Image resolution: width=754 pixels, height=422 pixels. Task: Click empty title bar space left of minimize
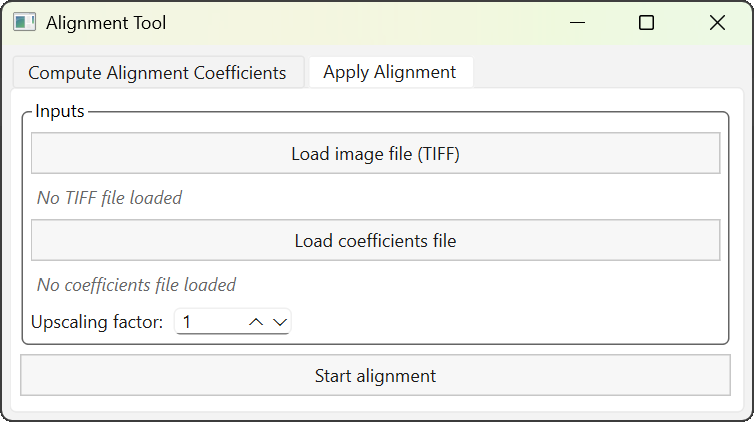[x=400, y=23]
